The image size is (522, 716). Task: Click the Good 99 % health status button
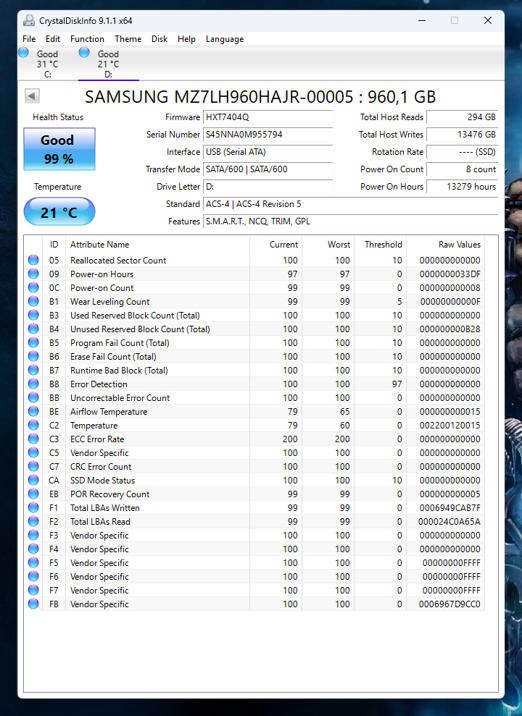[59, 149]
